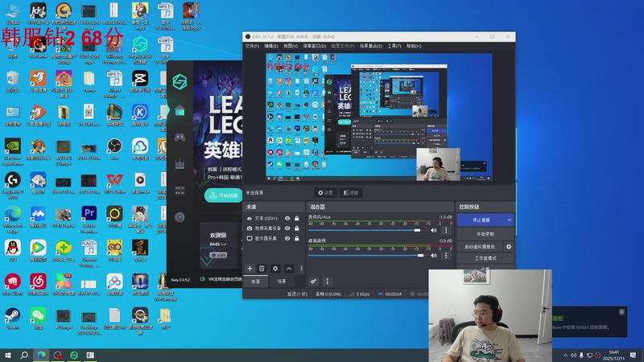Click the 滤镜 filters button above the mixer
Viewport: 644px width, 362px height.
[351, 192]
